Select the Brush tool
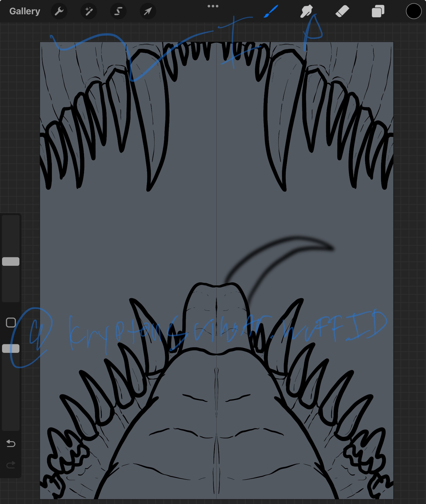Viewport: 426px width, 504px height. (x=271, y=11)
